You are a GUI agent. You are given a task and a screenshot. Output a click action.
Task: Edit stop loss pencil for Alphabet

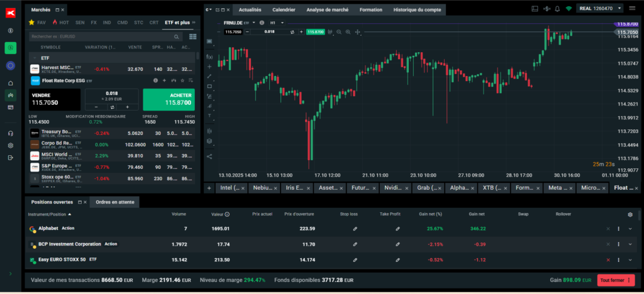click(x=355, y=229)
